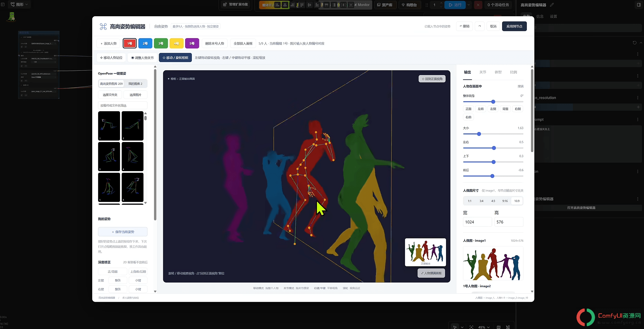This screenshot has height=329, width=644.
Task: Click the 回到正面视角 view reset button
Action: click(432, 79)
